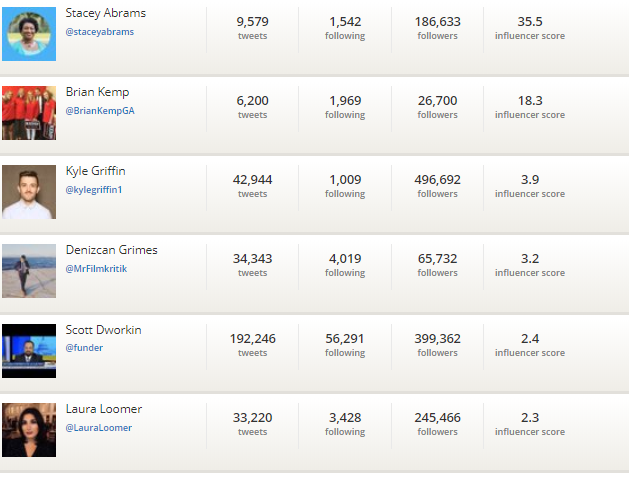This screenshot has height=477, width=631.
Task: Select the name Kyle Griffin
Action: [95, 171]
